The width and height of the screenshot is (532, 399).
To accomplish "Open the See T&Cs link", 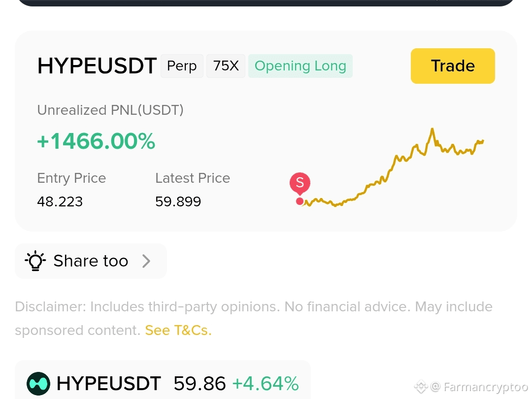I will [x=178, y=330].
